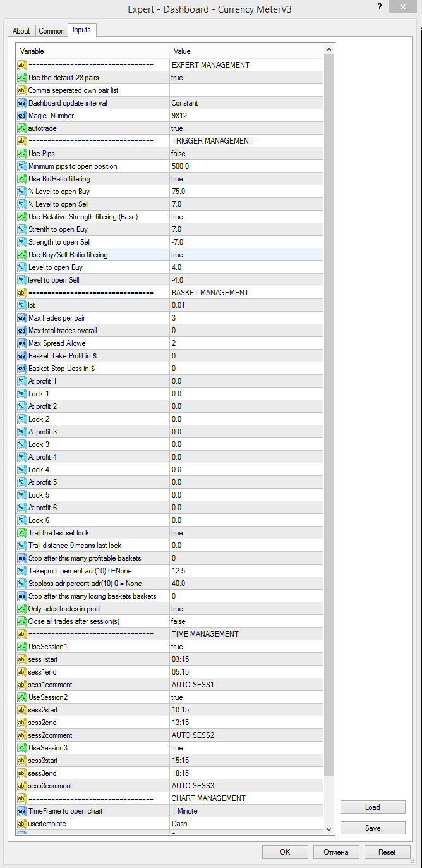Click the icon beside '% Level to open Buy'
Screen dimensions: 422x868
coord(21,192)
